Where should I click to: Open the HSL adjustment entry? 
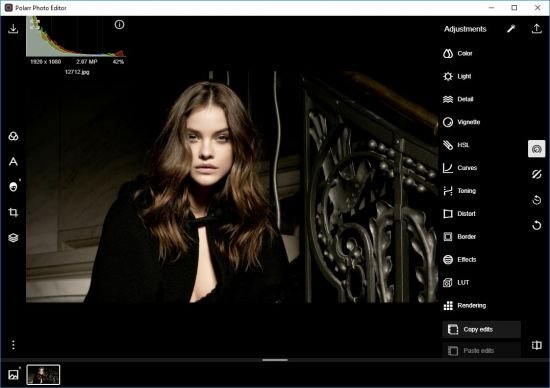click(456, 145)
